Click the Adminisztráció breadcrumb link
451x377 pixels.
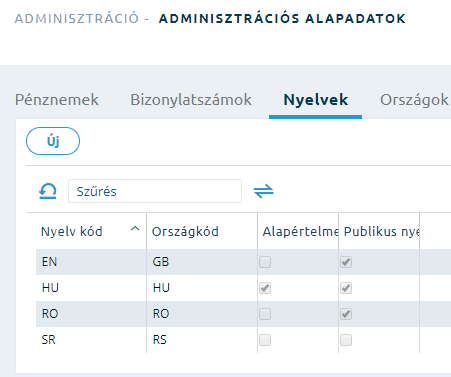tap(77, 18)
